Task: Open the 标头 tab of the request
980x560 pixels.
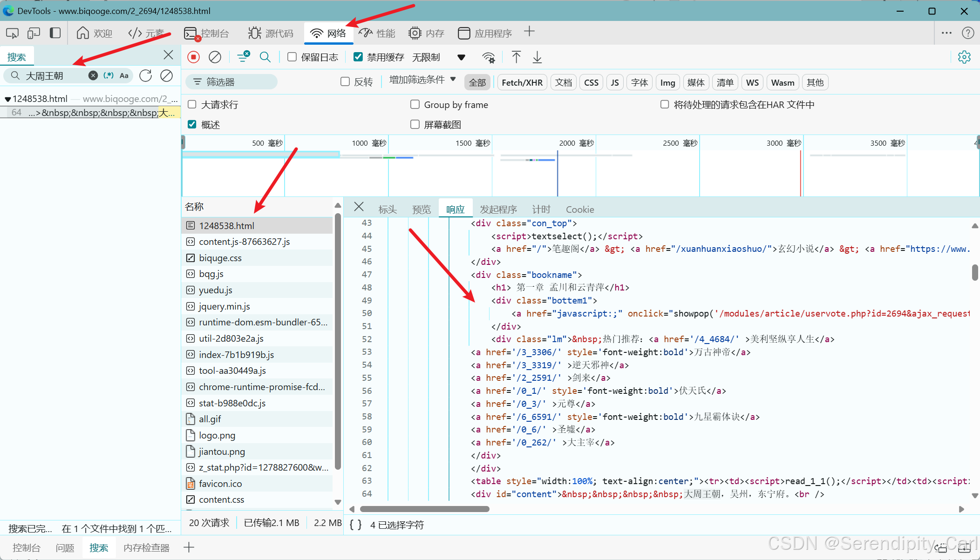Action: click(388, 209)
